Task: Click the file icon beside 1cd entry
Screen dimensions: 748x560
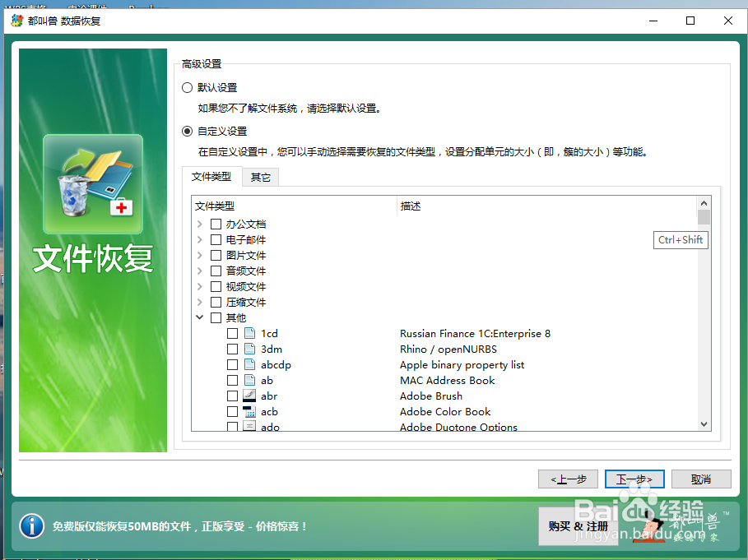Action: tap(249, 333)
